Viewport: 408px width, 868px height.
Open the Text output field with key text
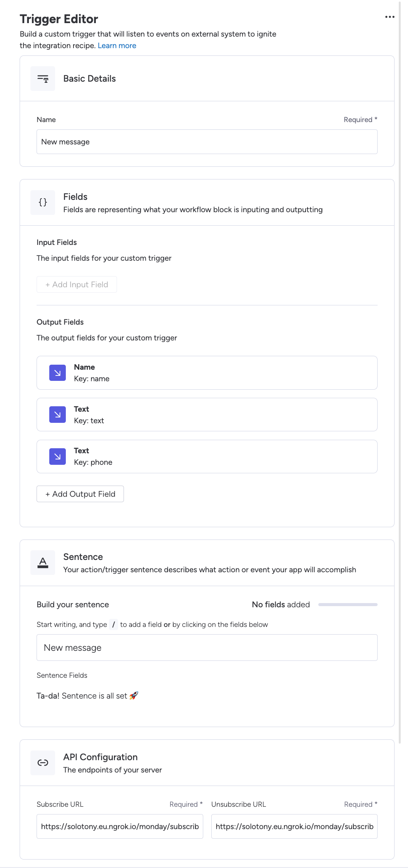207,415
